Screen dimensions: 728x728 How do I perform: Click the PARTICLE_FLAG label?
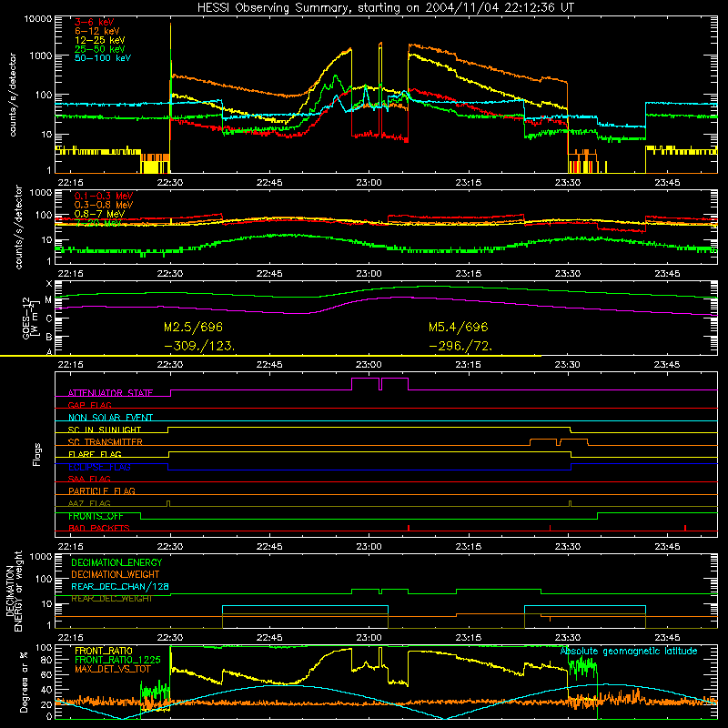[102, 491]
